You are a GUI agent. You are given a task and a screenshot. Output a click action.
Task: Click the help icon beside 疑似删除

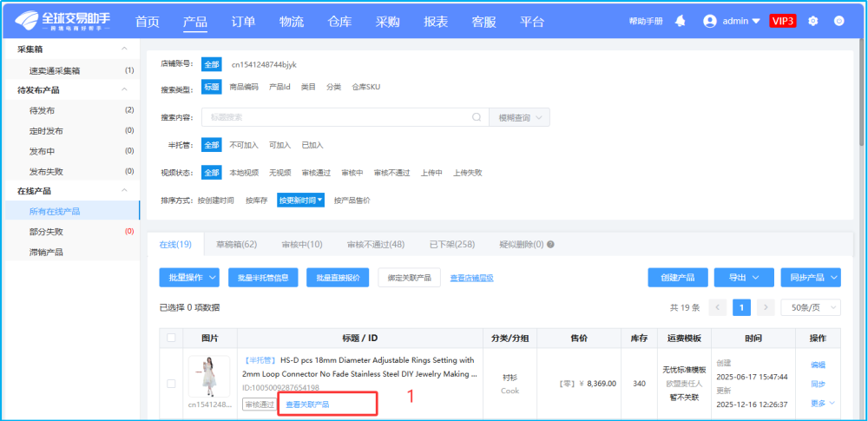point(550,244)
